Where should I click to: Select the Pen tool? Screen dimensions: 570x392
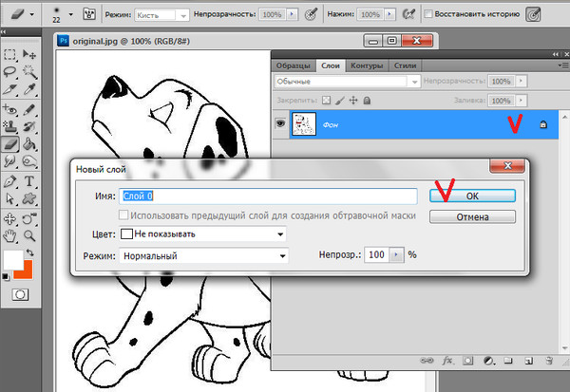(9, 181)
